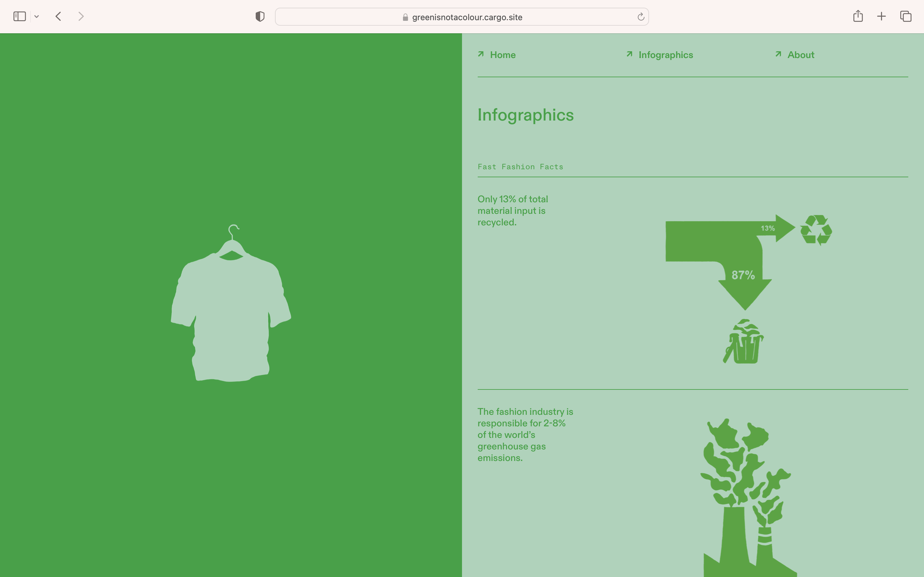Click the arrow icon beside About

tap(778, 54)
